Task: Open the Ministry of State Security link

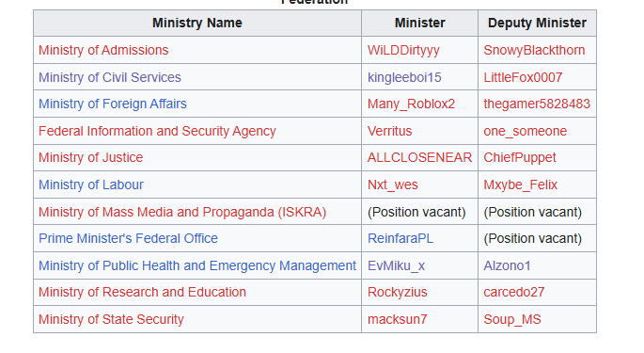Action: coord(111,319)
